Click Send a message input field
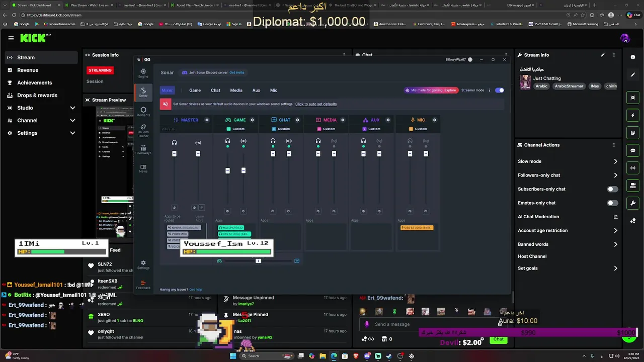The image size is (644, 362). pos(433,324)
